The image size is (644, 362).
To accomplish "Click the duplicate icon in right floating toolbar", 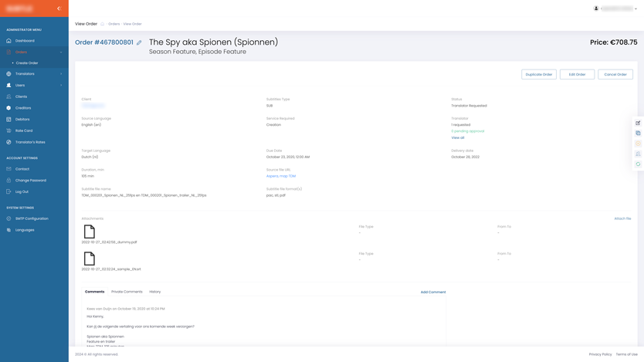I will pos(638,133).
